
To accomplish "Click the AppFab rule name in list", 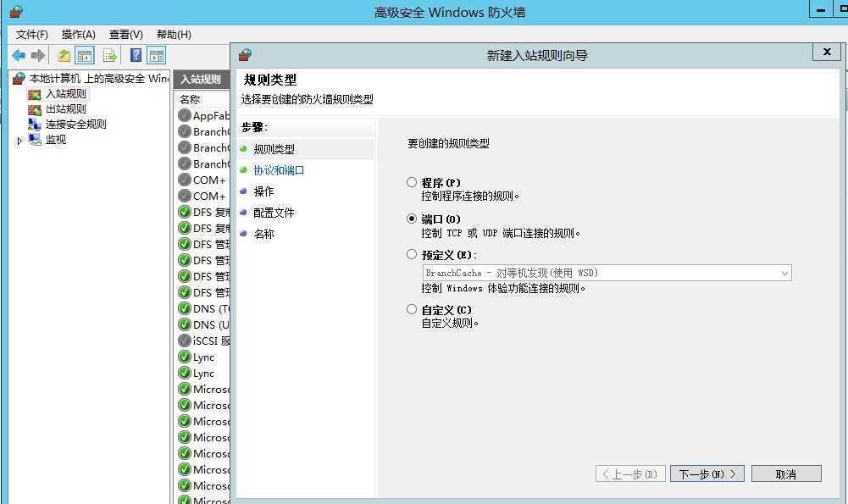I will tap(212, 115).
